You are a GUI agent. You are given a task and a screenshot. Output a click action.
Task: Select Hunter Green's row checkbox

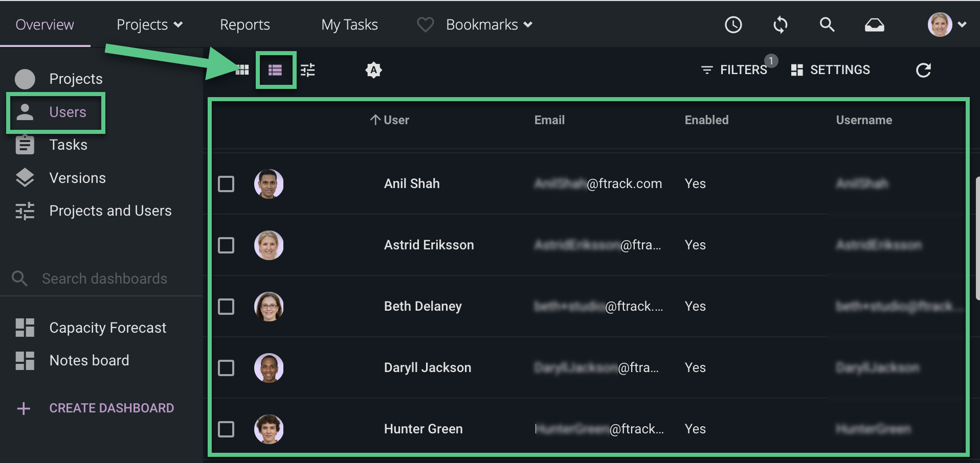226,429
